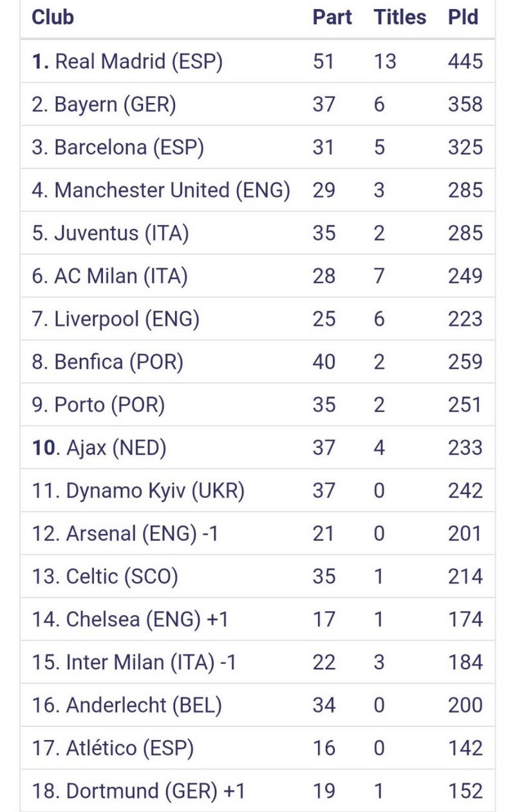Click Atlético's 142 matches played cell
The height and width of the screenshot is (812, 515).
point(465,748)
